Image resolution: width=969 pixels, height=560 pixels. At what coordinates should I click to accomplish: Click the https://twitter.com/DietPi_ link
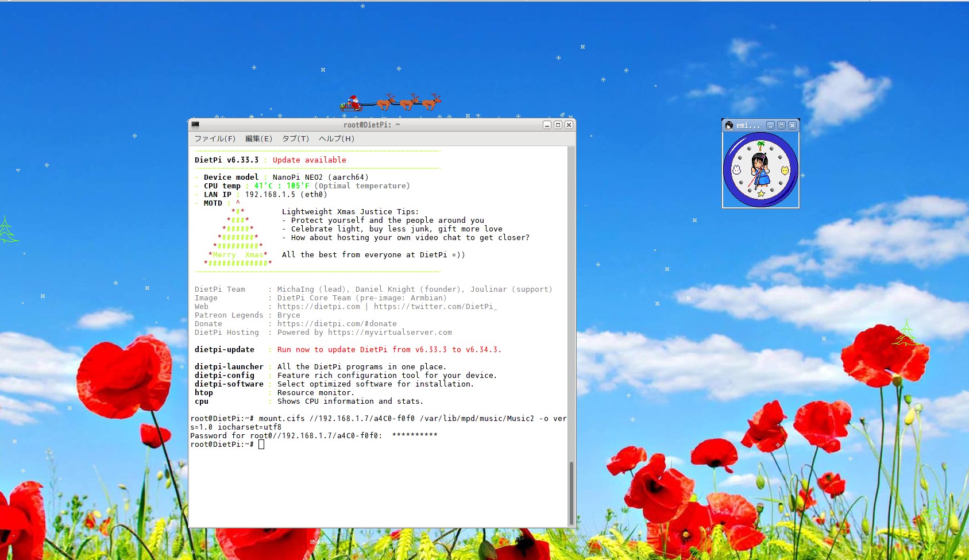pyautogui.click(x=435, y=307)
